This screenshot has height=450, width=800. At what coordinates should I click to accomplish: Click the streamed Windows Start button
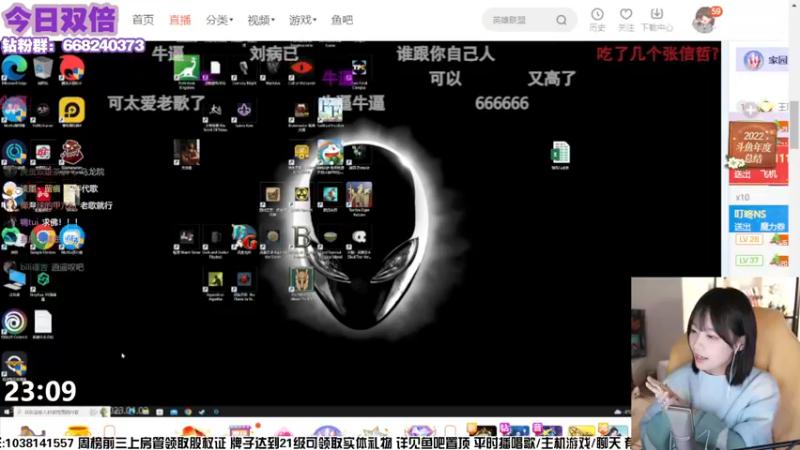point(7,412)
